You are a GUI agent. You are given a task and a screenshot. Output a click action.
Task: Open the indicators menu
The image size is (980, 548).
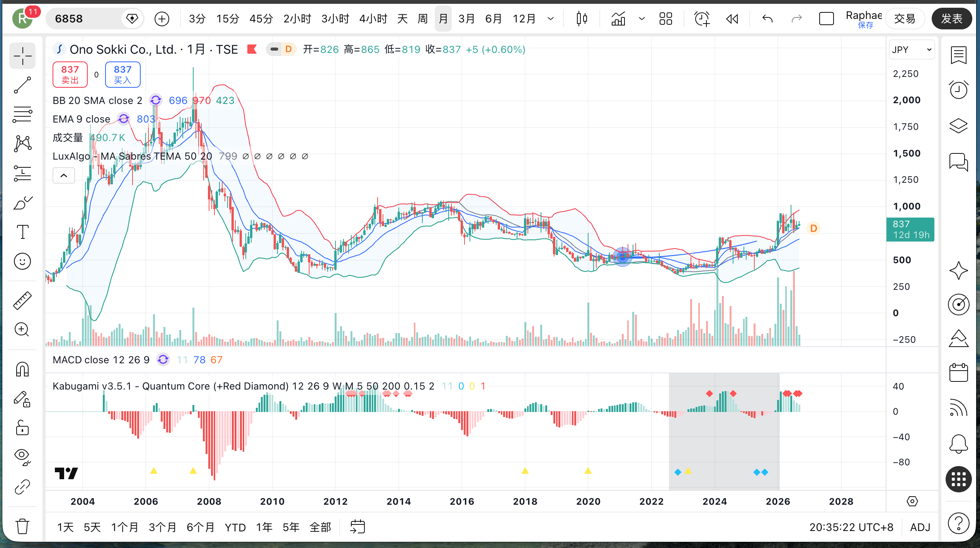[x=618, y=19]
